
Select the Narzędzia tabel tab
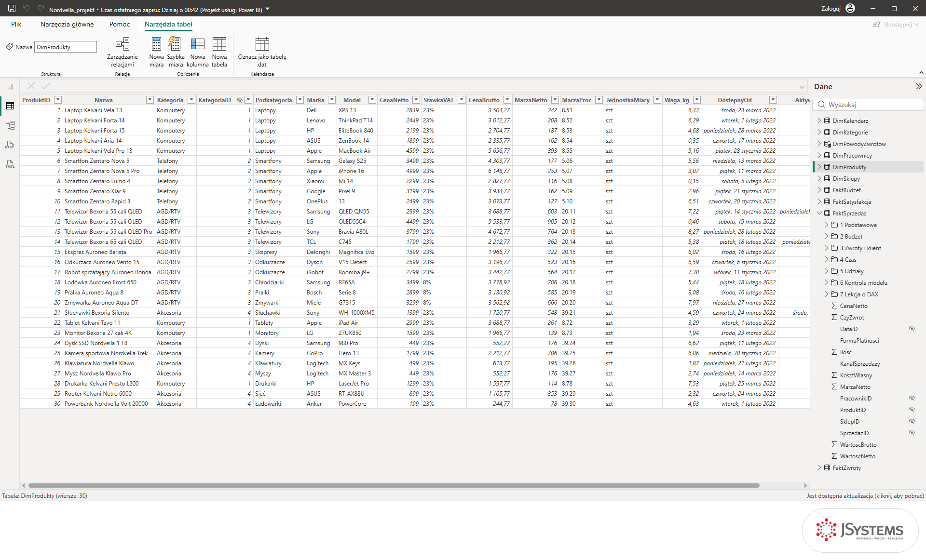coord(168,24)
